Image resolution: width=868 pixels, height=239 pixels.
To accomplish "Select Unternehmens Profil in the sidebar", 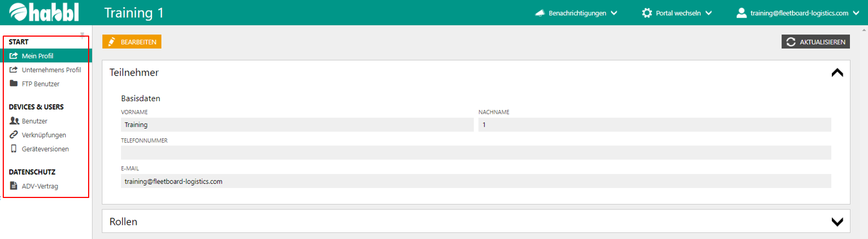I will [x=51, y=70].
